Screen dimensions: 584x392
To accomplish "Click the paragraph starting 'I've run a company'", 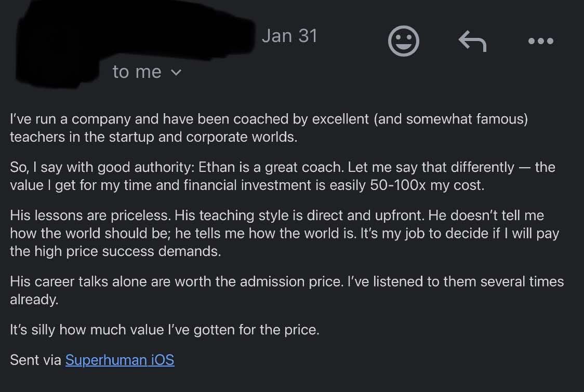I will pyautogui.click(x=269, y=128).
